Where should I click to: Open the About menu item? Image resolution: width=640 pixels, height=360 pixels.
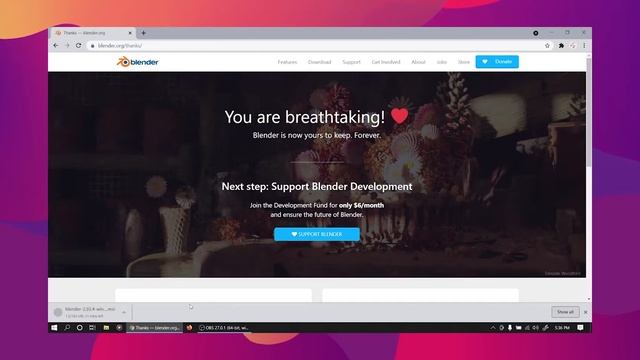pyautogui.click(x=418, y=62)
